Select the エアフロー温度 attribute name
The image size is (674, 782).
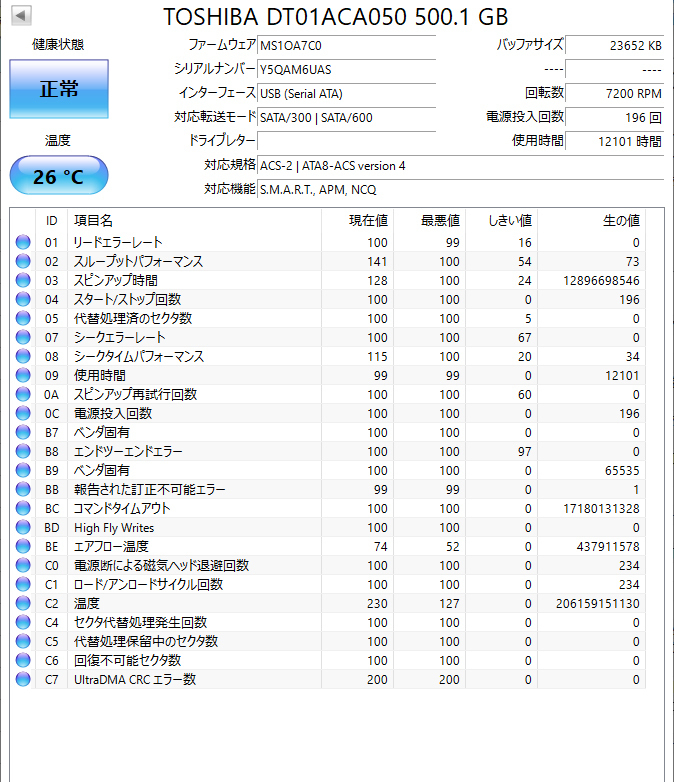[x=111, y=547]
